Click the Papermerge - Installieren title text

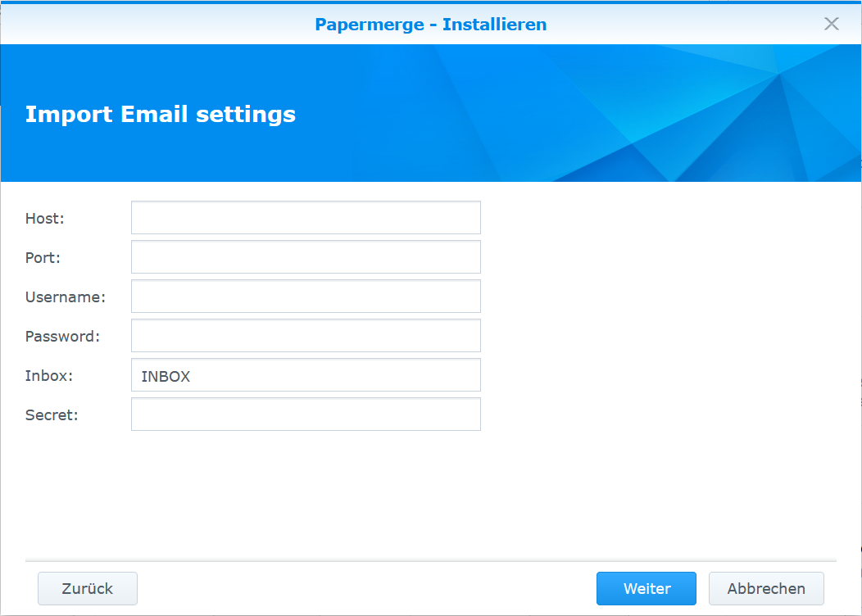pos(430,24)
